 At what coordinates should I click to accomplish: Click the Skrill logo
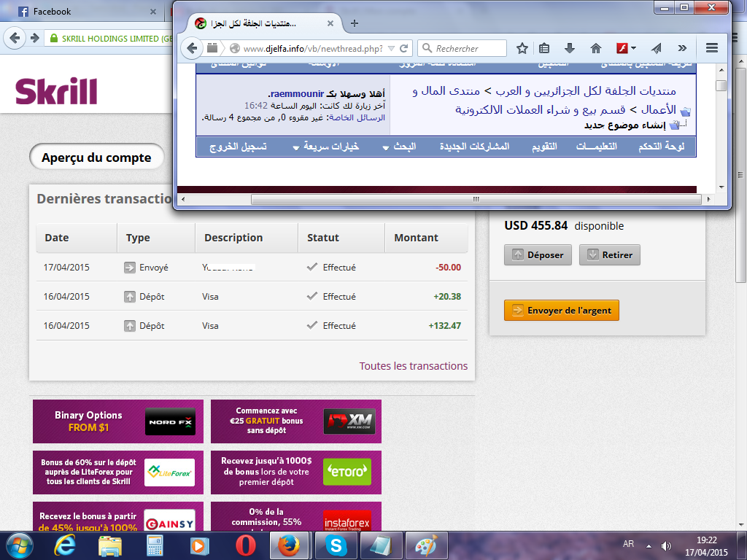tap(56, 91)
